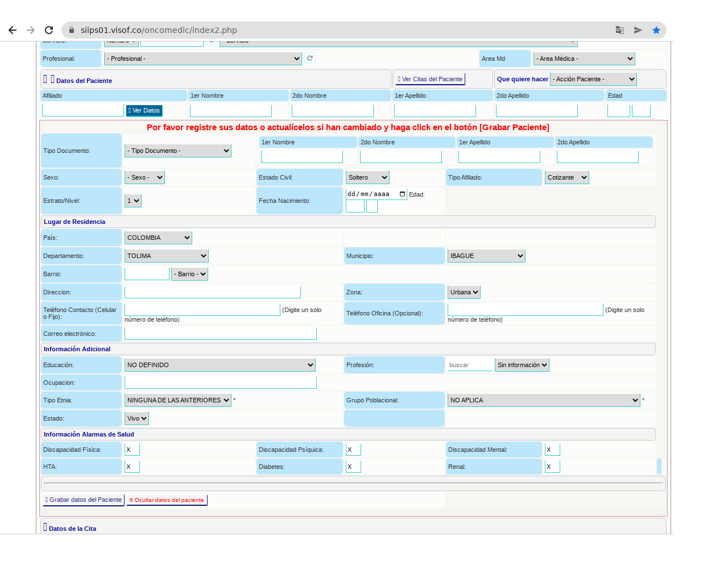
Task: Click the send/share icon in address bar
Action: pyautogui.click(x=638, y=30)
